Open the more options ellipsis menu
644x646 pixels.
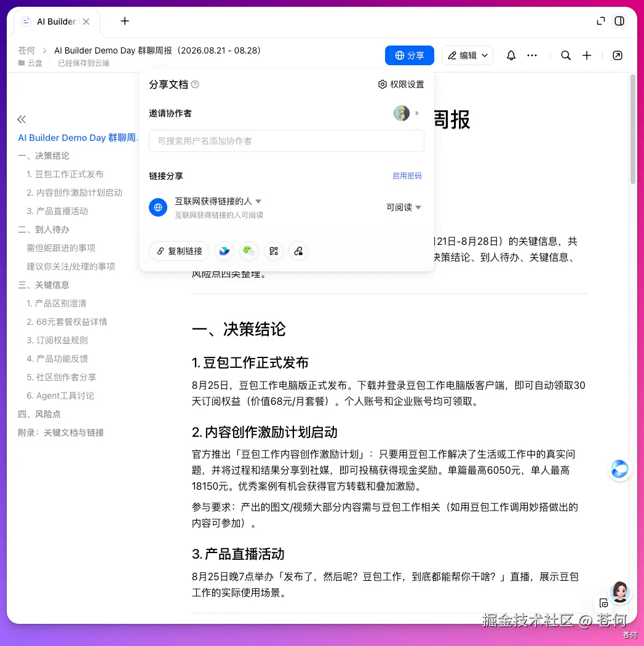(532, 55)
